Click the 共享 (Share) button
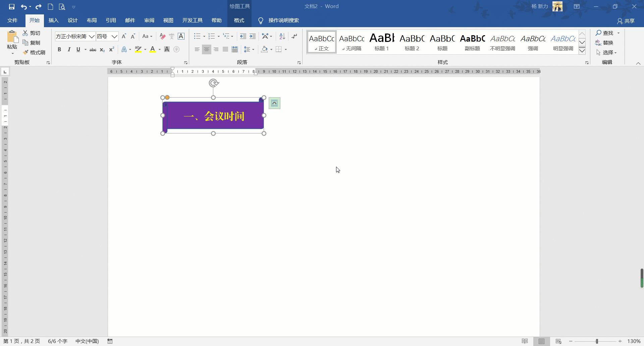This screenshot has height=346, width=644. 626,21
